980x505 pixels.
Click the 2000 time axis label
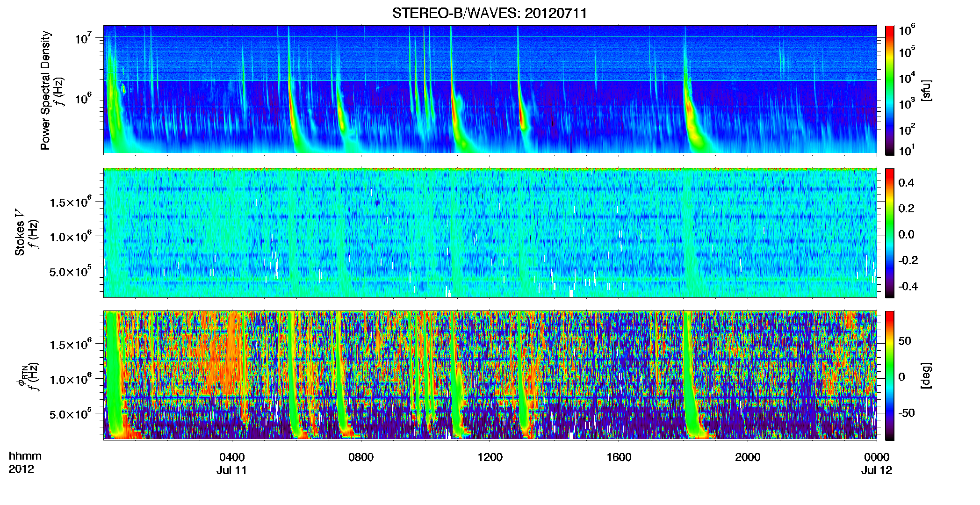pyautogui.click(x=748, y=457)
